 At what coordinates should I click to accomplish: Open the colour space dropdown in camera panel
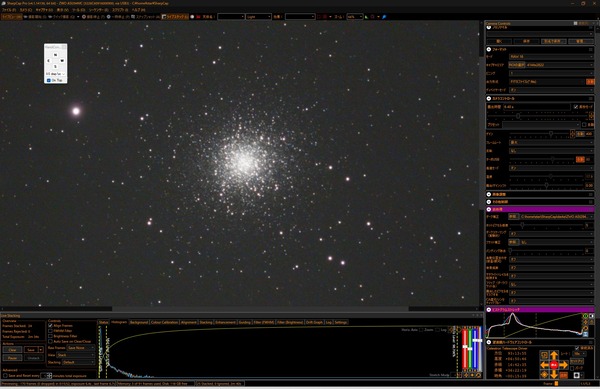[x=551, y=57]
